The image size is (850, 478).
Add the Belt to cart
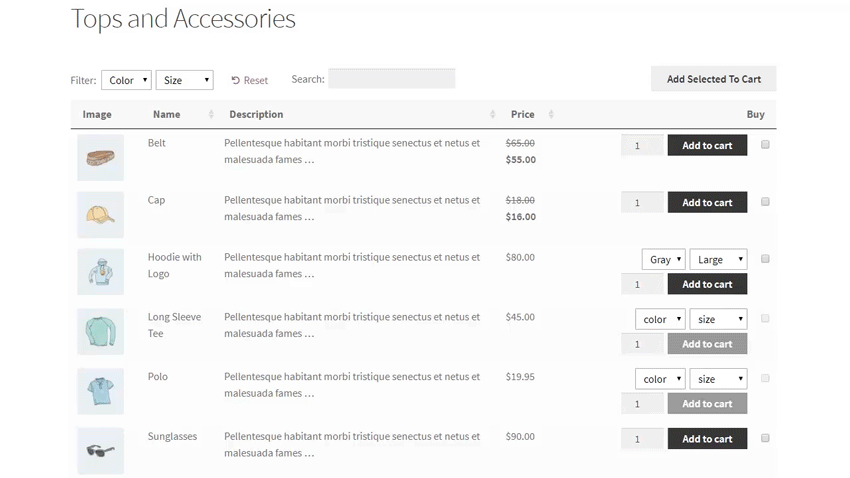707,146
